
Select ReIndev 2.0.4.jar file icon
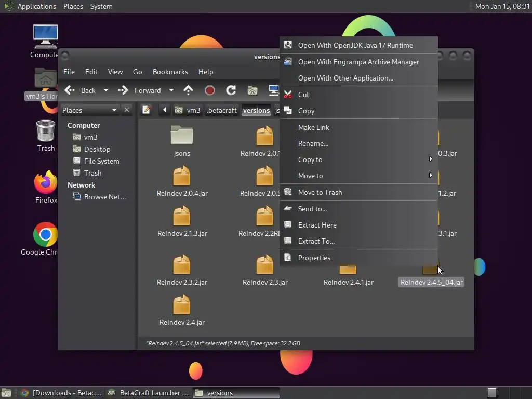(x=181, y=176)
